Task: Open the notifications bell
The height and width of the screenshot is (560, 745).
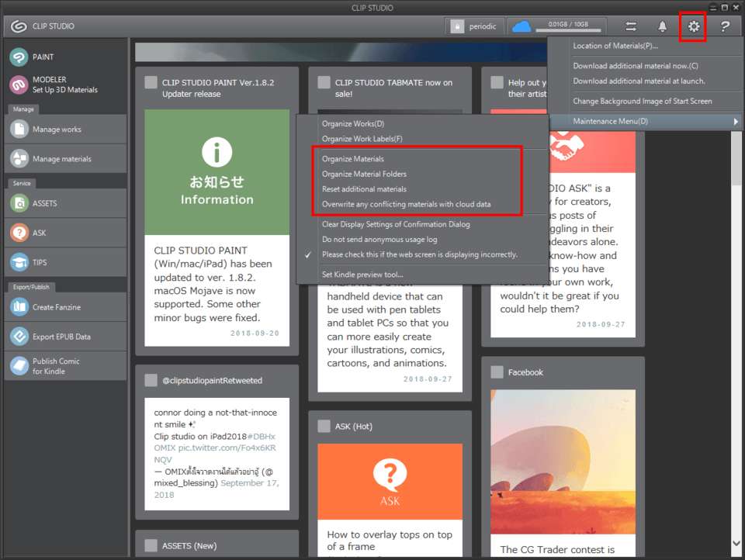Action: coord(662,26)
